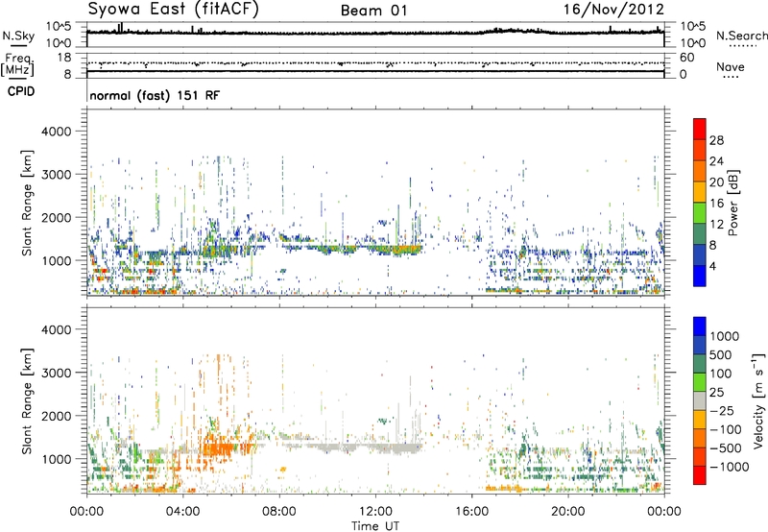Click the '4000' tick on the power panel's range axis
This screenshot has height=532, width=768.
56,132
